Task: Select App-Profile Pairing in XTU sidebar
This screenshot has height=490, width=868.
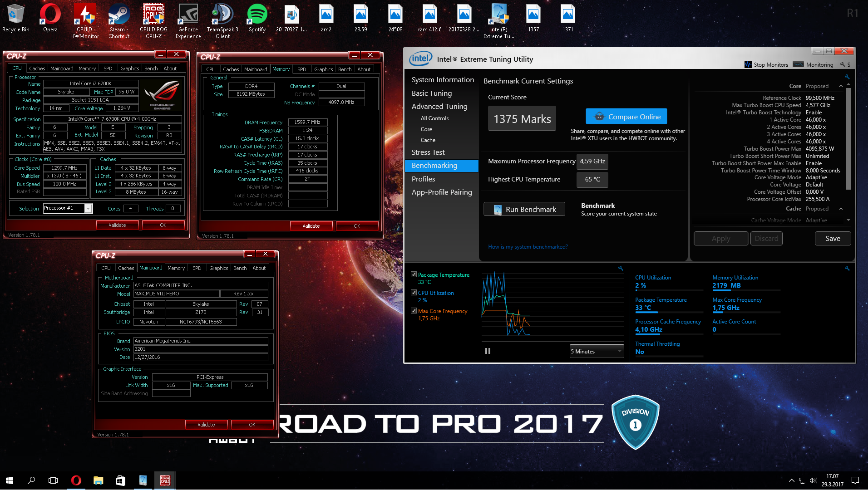Action: tap(442, 192)
